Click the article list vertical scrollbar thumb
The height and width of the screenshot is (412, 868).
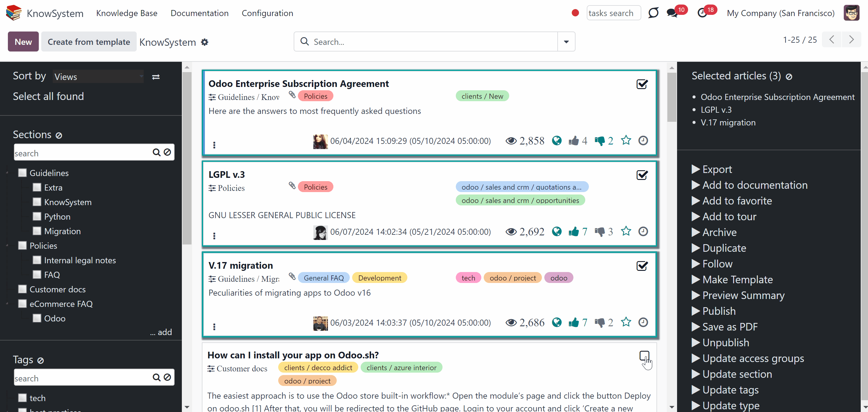pyautogui.click(x=672, y=97)
